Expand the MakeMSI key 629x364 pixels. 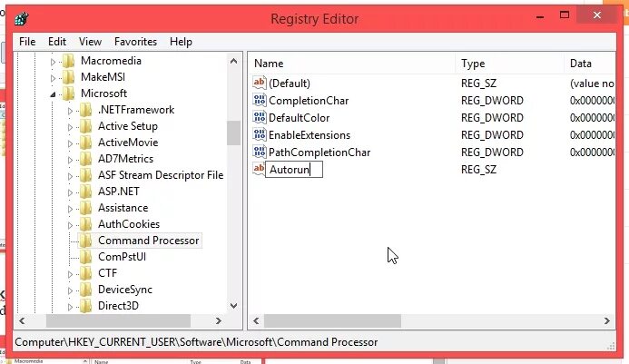(x=53, y=78)
